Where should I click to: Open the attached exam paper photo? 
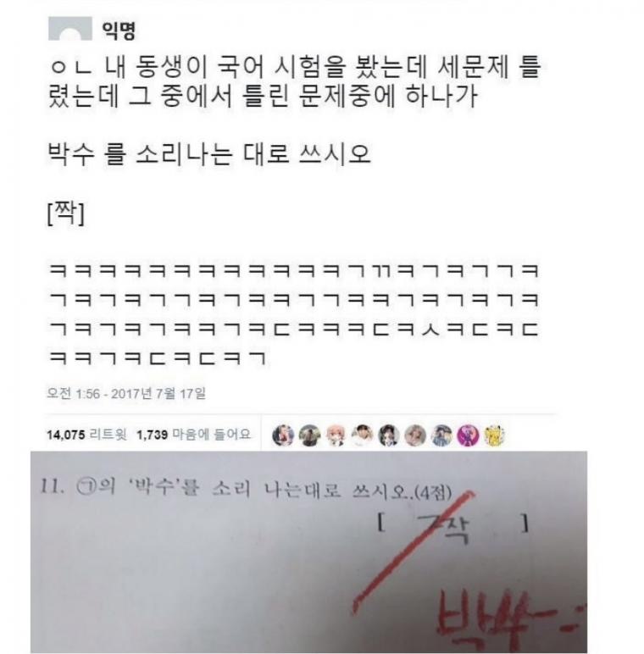pos(308,552)
